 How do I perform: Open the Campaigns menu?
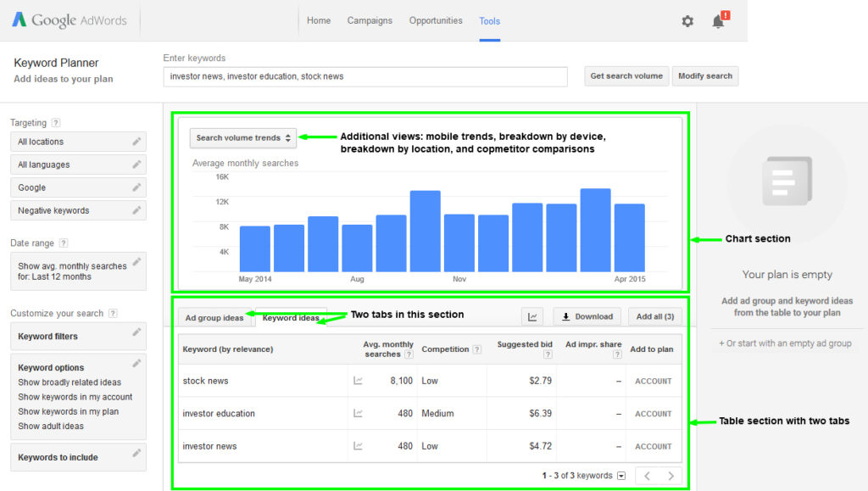pyautogui.click(x=370, y=20)
